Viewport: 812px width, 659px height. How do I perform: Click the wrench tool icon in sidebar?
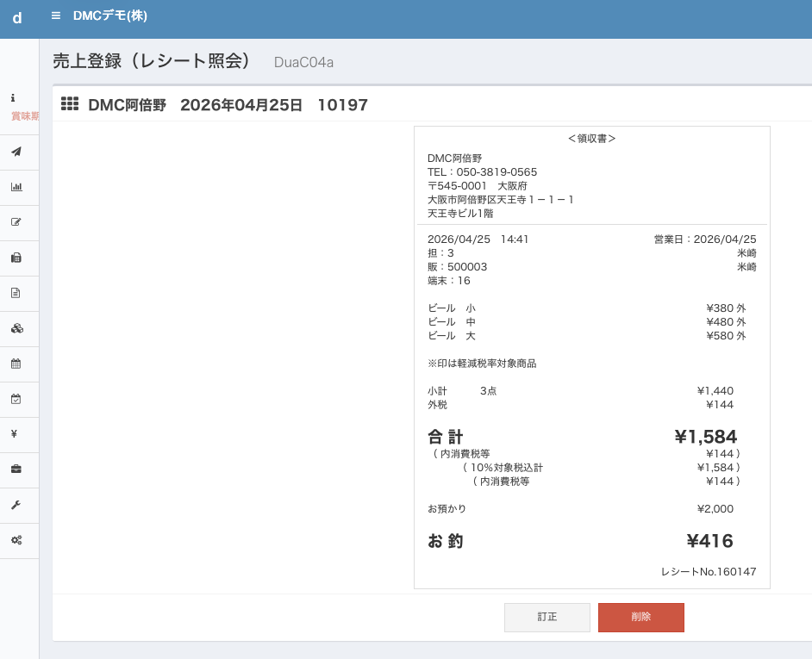(x=16, y=505)
